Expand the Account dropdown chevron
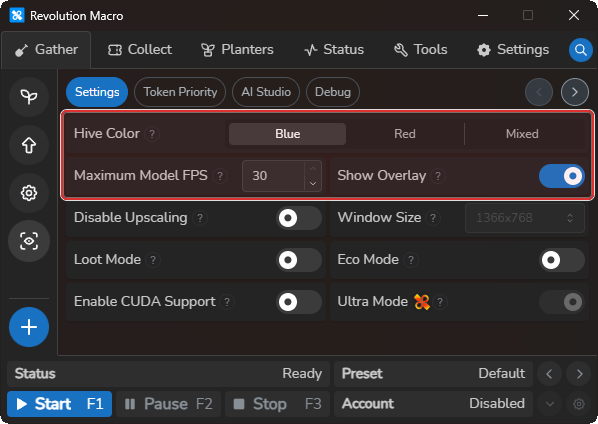 click(549, 404)
